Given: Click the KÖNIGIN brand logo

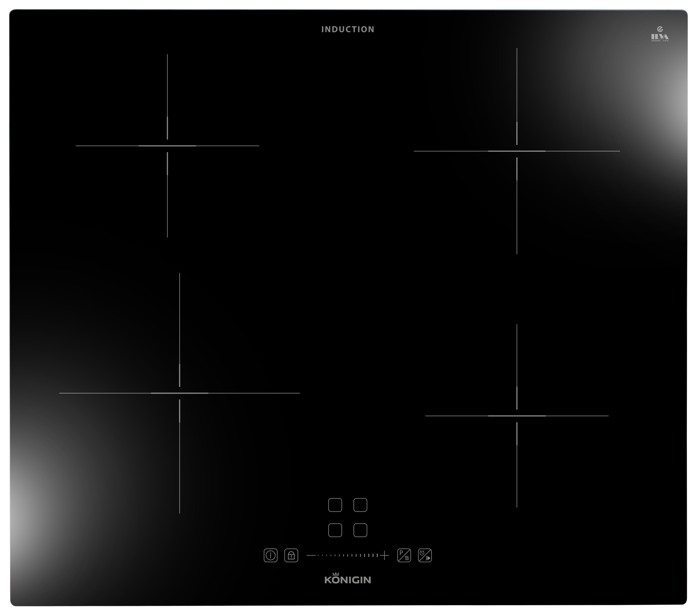Looking at the screenshot, I should pos(348,580).
